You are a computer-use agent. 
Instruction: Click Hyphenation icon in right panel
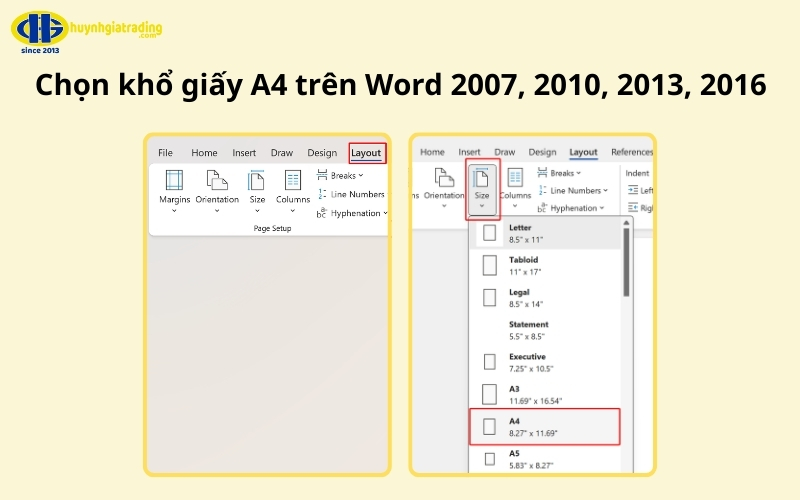point(542,208)
